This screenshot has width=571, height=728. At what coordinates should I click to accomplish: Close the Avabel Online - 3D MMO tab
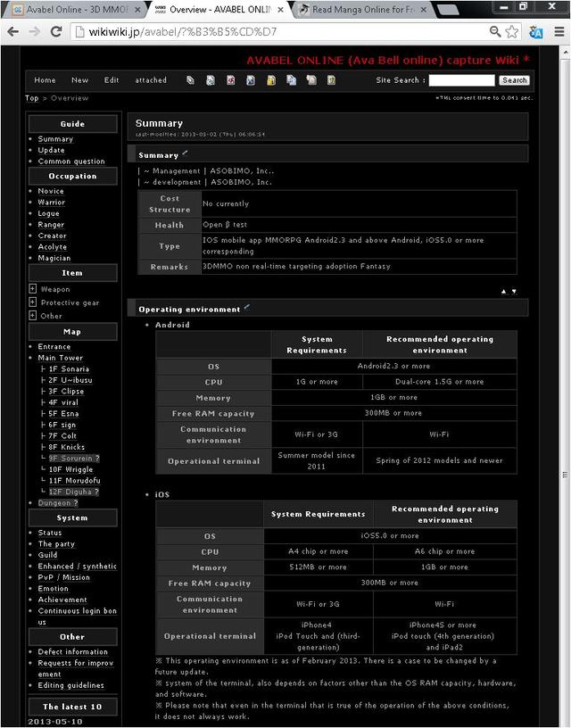click(137, 9)
